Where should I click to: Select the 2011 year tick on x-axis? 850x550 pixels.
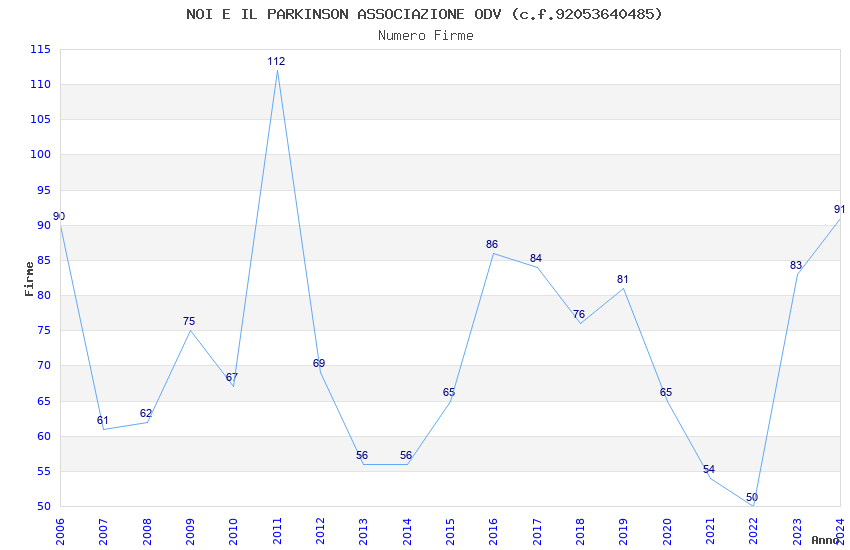pos(277,532)
